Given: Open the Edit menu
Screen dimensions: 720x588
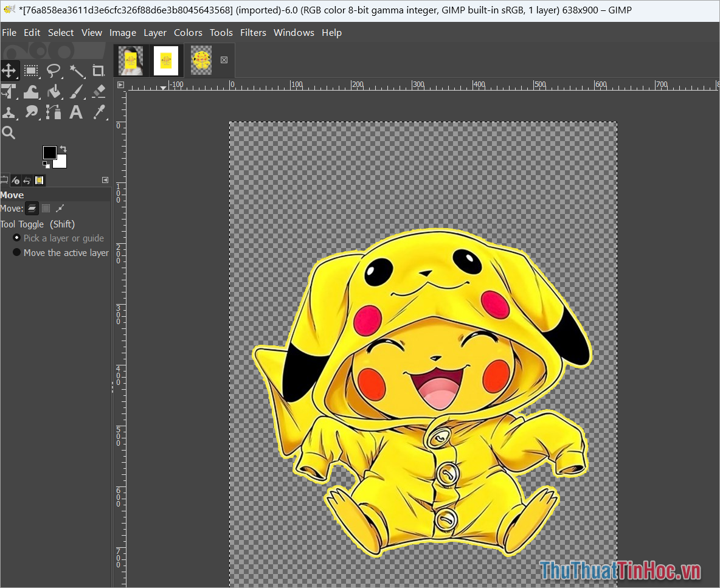Looking at the screenshot, I should coord(32,33).
